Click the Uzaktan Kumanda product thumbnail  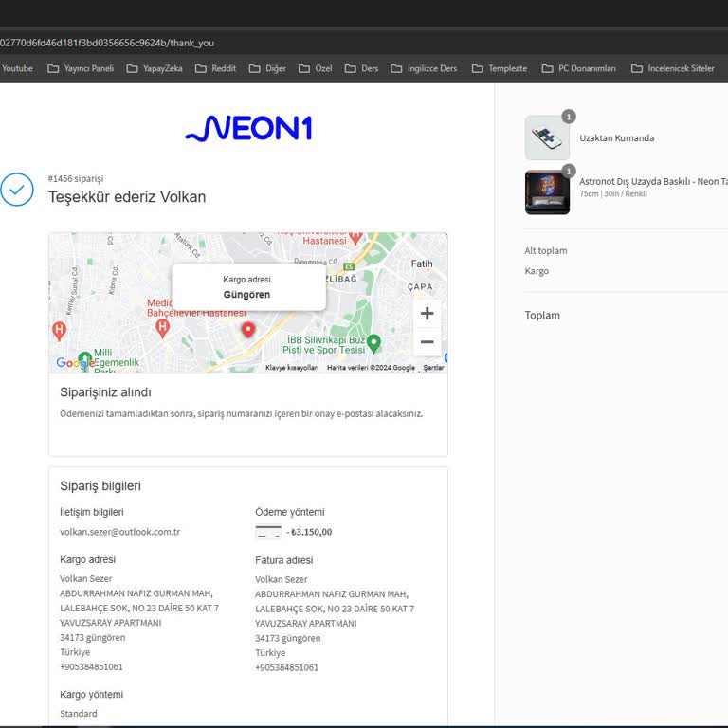(x=547, y=137)
